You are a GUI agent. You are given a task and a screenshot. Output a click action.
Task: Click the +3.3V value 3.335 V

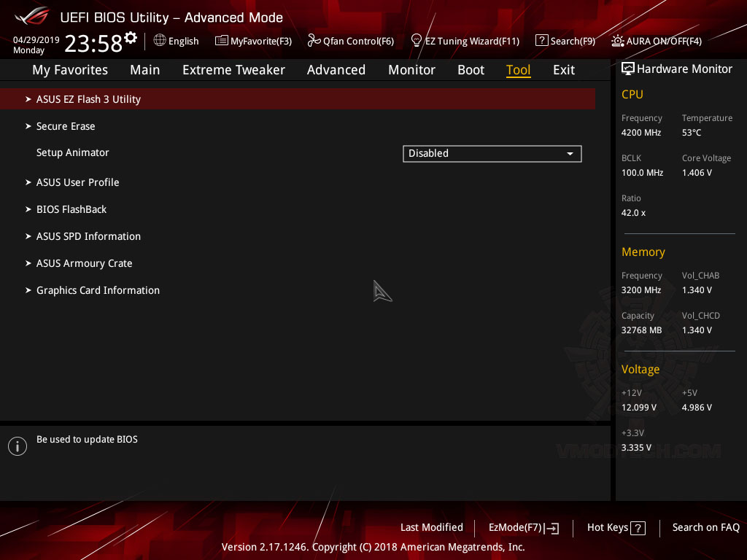(636, 448)
